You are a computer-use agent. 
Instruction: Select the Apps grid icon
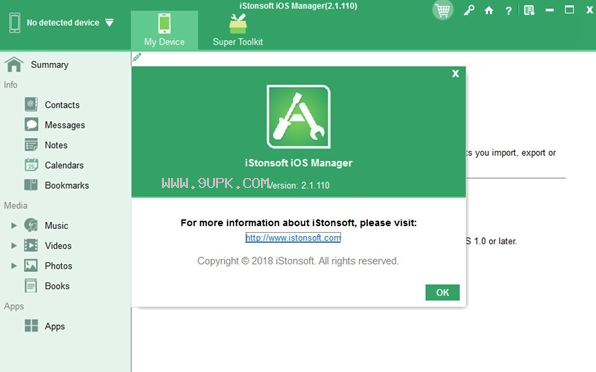31,326
